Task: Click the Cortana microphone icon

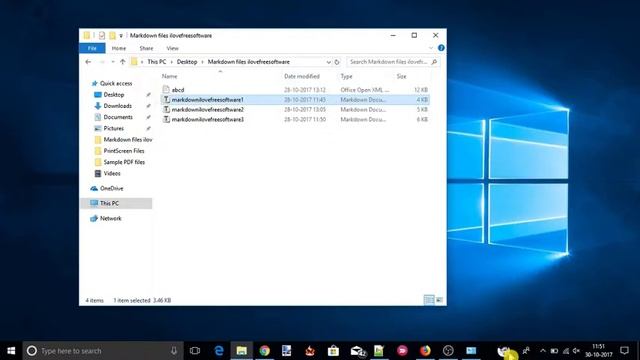Action: click(x=174, y=351)
